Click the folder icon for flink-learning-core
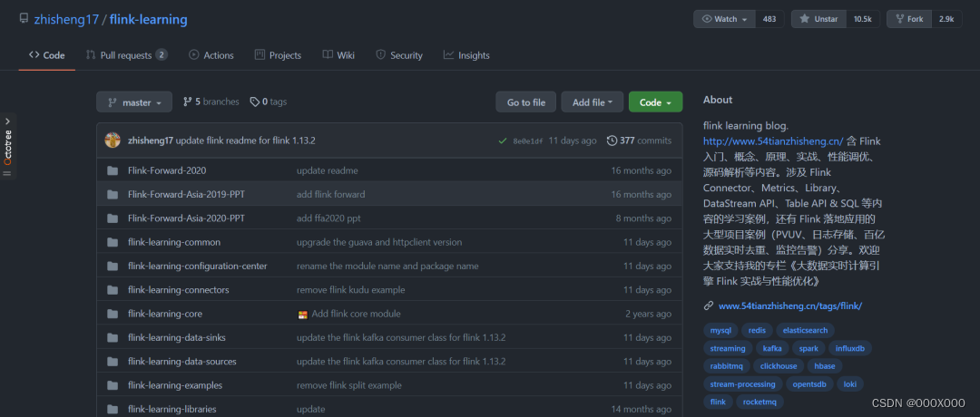Screen dimensions: 980x417 pyautogui.click(x=113, y=314)
